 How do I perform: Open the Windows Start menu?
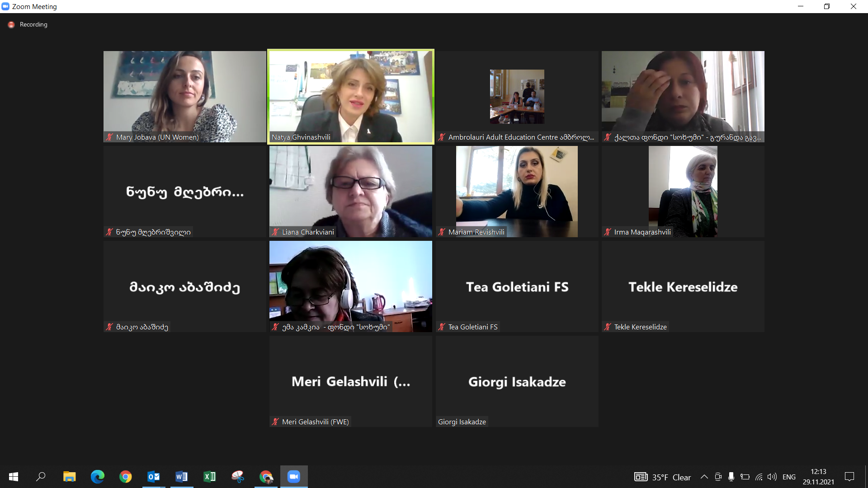pos(14,477)
